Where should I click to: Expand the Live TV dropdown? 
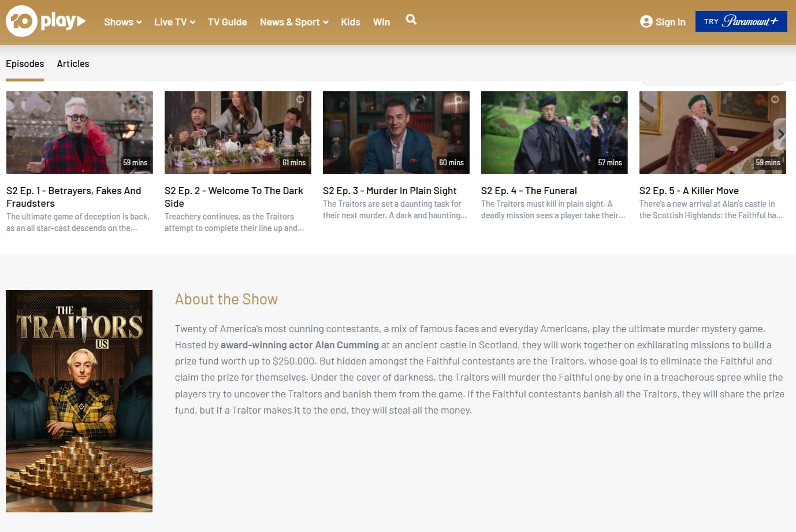click(x=174, y=22)
